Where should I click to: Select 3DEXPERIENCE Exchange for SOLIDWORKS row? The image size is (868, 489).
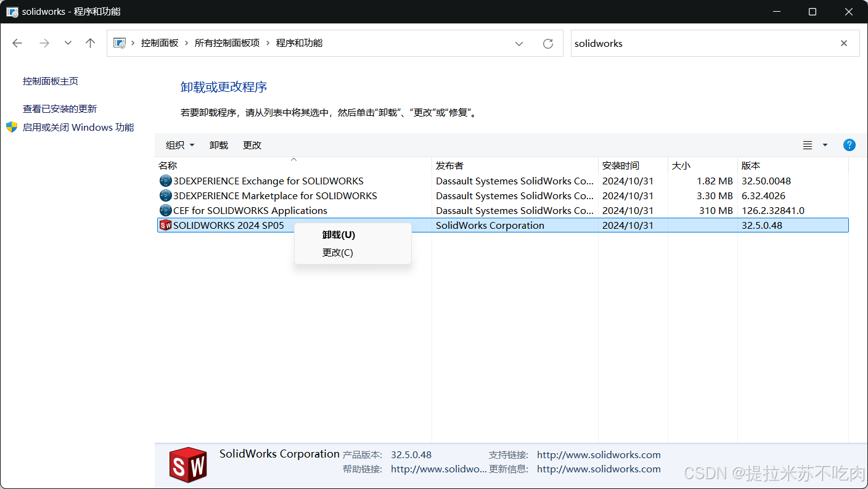pos(502,181)
